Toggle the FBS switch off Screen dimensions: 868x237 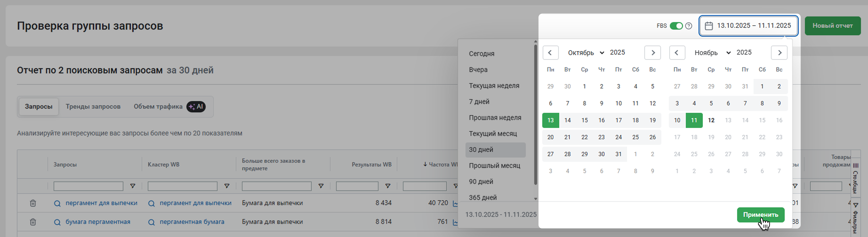[676, 26]
